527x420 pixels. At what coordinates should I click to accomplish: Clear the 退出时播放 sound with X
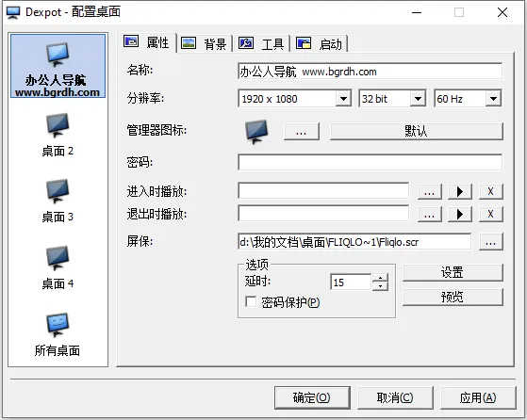tap(490, 214)
